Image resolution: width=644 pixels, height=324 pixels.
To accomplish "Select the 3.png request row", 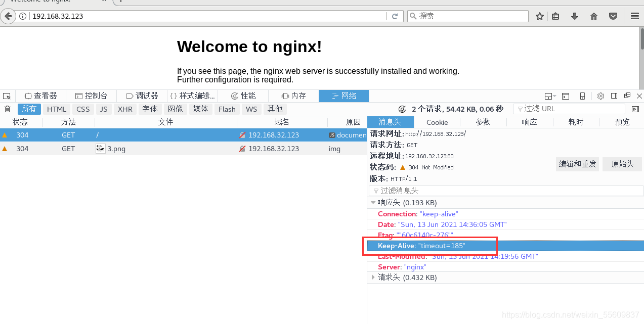I will [x=183, y=149].
